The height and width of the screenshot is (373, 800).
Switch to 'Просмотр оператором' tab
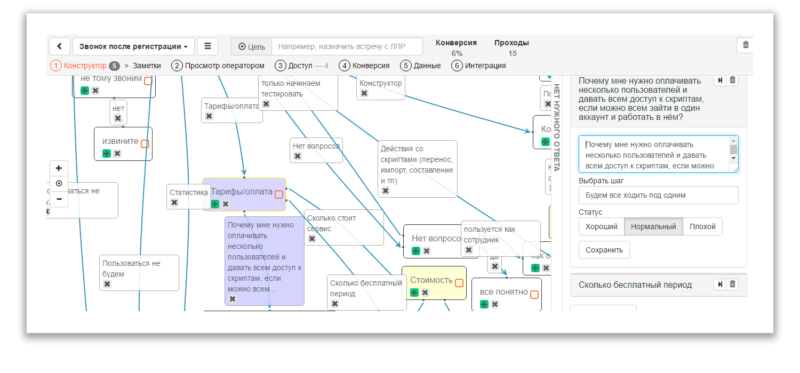click(x=218, y=65)
